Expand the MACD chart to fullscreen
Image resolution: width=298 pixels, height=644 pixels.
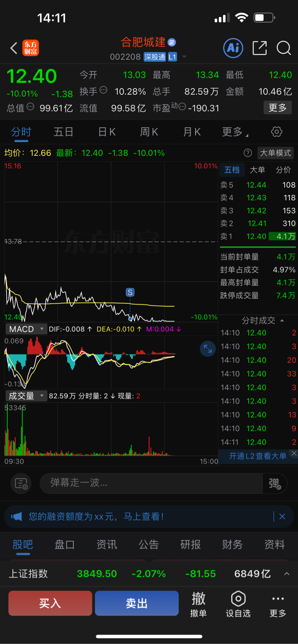(208, 349)
